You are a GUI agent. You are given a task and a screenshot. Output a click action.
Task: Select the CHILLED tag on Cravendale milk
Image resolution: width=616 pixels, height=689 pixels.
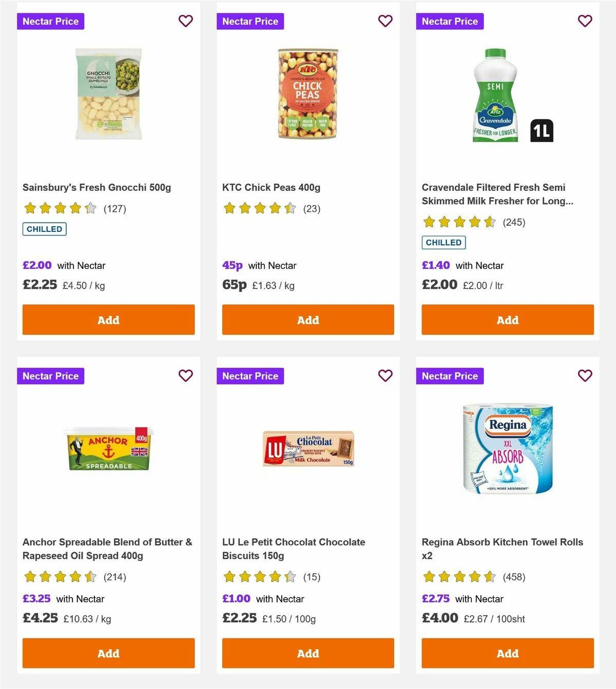pyautogui.click(x=444, y=242)
